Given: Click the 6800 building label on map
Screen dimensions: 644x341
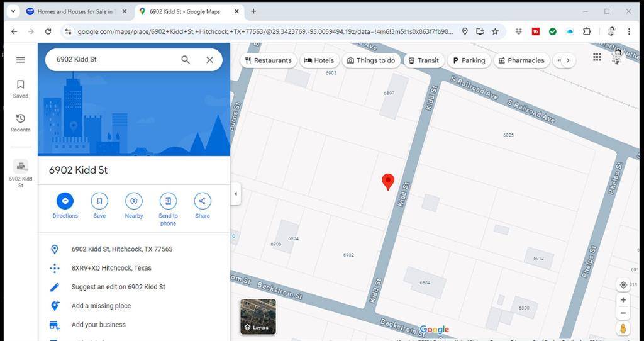Looking at the screenshot, I should click(524, 308).
